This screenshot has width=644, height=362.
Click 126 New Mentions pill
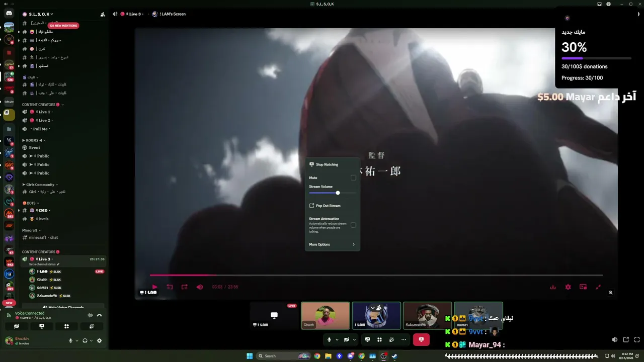click(63, 26)
